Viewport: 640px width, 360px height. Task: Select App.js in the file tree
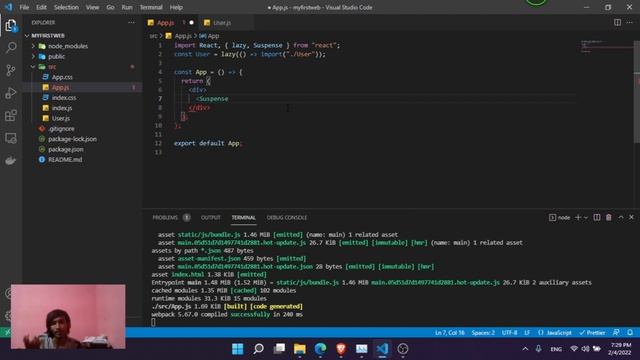click(x=60, y=87)
